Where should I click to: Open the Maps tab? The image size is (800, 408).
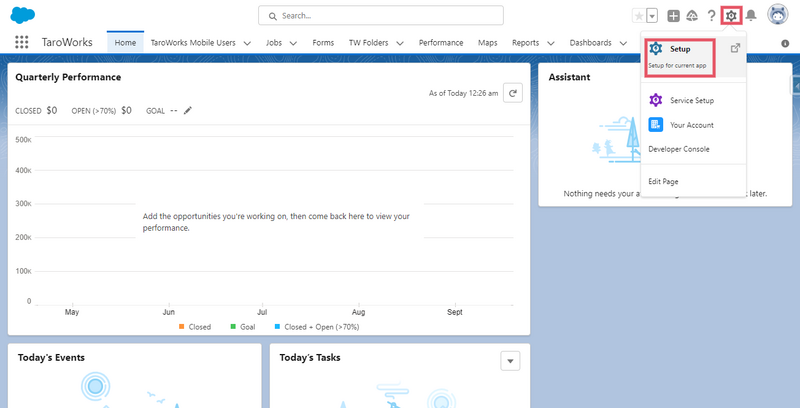click(x=487, y=43)
